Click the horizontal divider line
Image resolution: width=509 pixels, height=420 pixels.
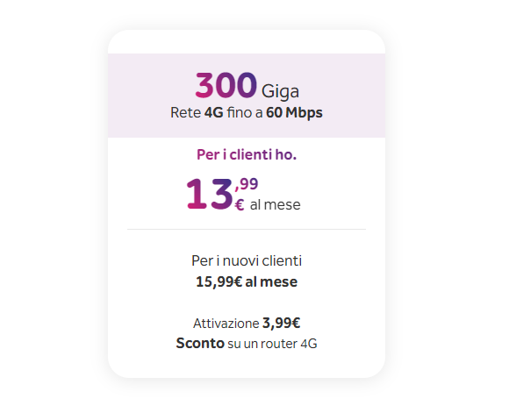(247, 229)
